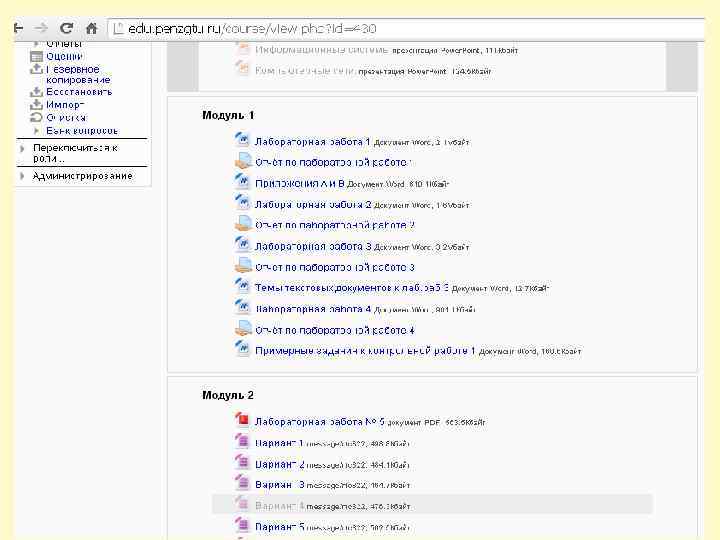This screenshot has height=540, width=720.
Task: Expand Администрирование arrow
Action: point(22,176)
